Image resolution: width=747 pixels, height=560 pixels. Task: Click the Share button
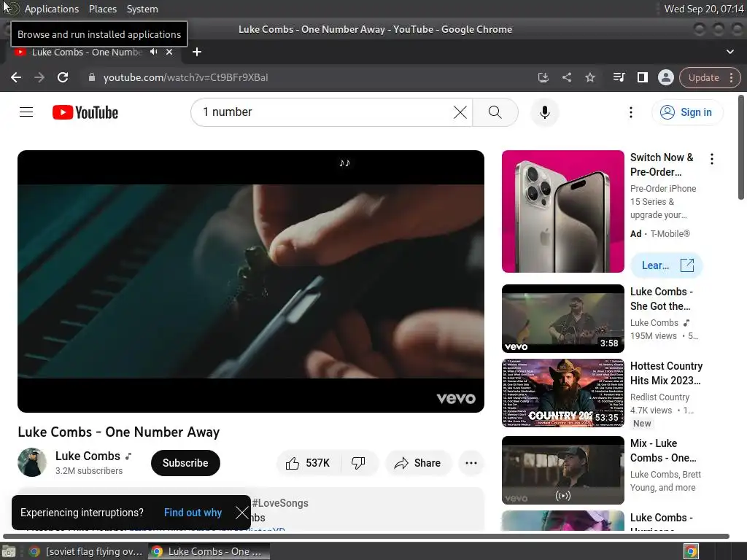click(418, 463)
